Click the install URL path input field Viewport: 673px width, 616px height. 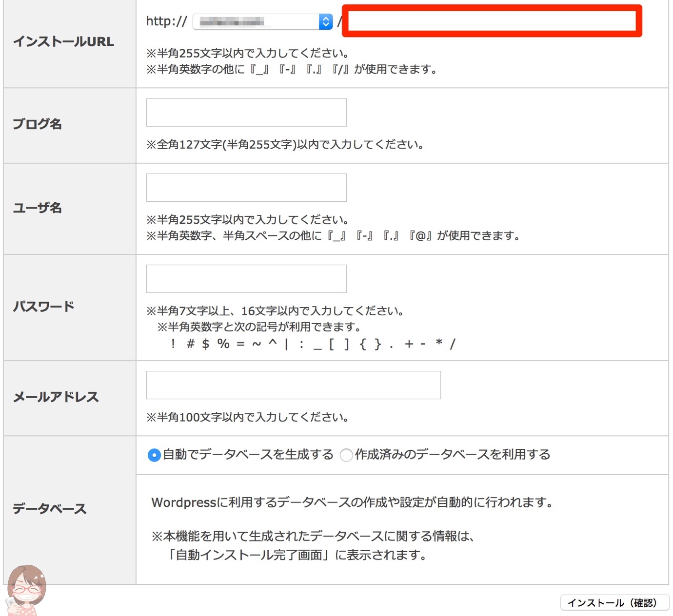(492, 21)
